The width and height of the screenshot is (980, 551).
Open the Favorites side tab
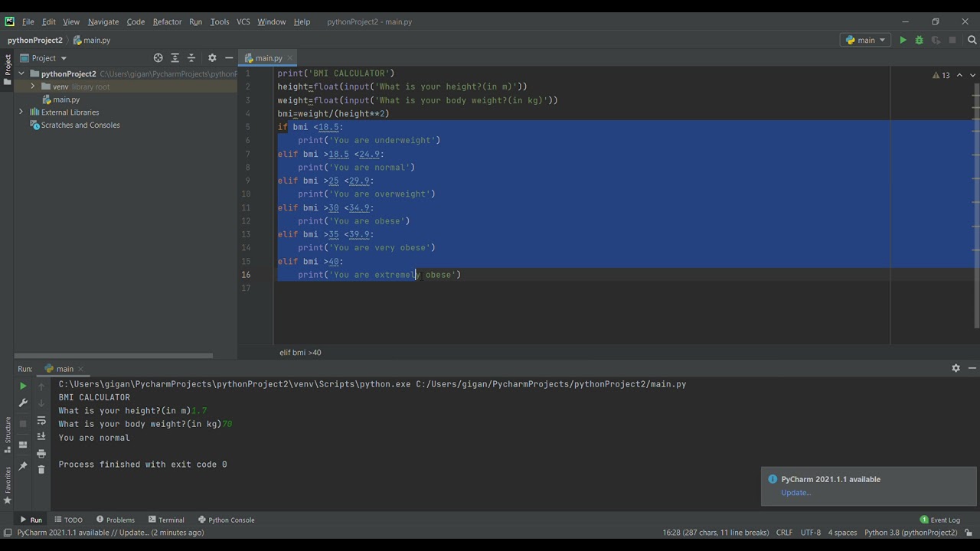click(7, 485)
